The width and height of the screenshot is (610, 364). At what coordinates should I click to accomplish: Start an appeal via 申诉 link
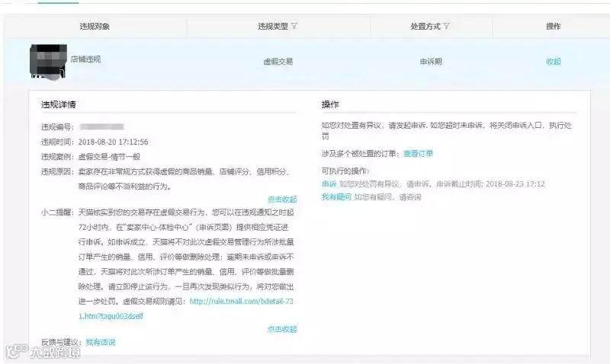tap(329, 184)
